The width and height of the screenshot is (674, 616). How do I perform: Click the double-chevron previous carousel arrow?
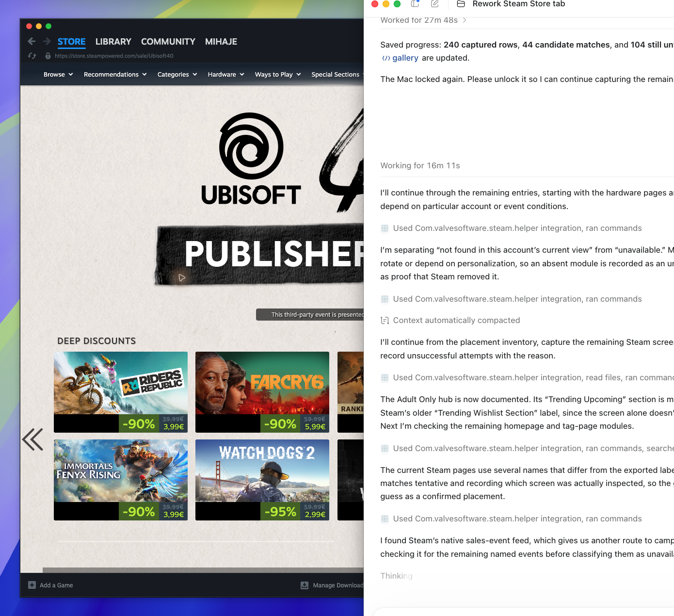pos(32,439)
